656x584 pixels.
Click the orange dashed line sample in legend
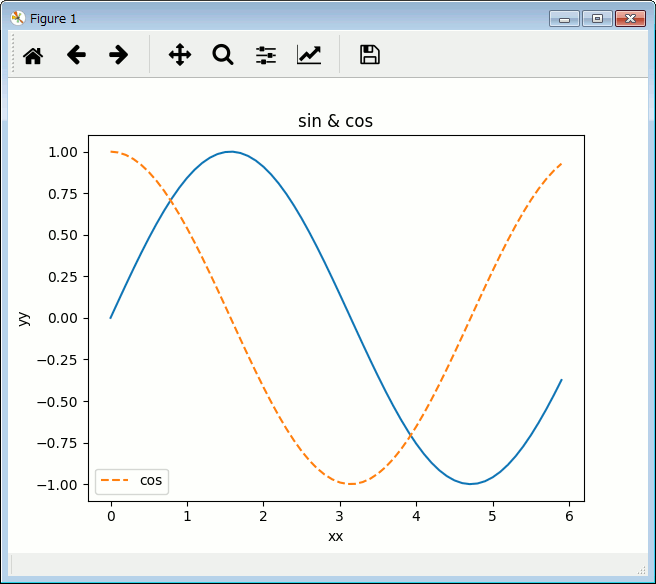tap(115, 481)
